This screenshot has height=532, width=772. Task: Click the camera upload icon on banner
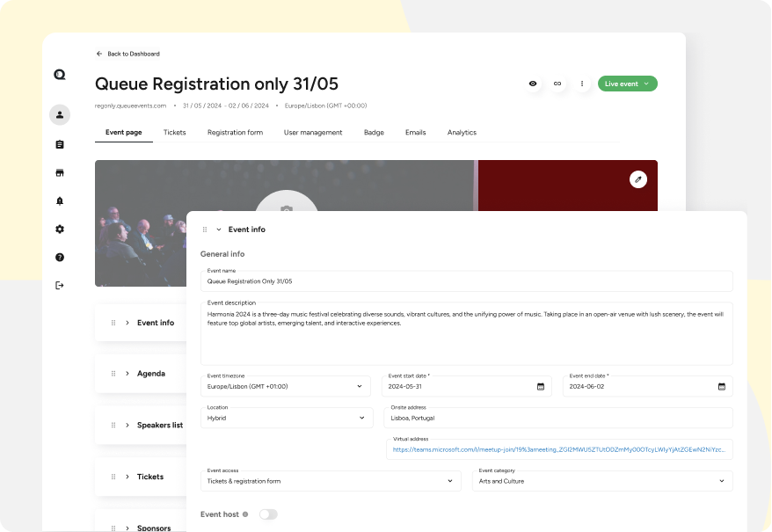287,209
